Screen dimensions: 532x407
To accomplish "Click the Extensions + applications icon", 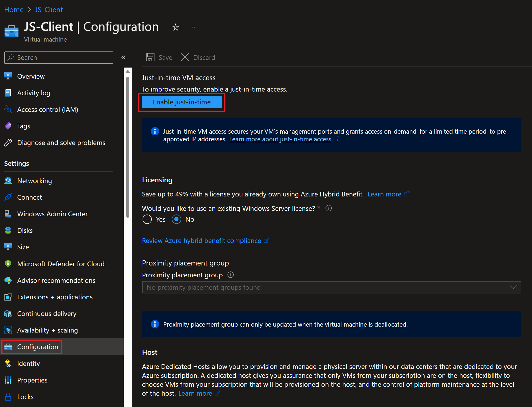I will point(8,297).
